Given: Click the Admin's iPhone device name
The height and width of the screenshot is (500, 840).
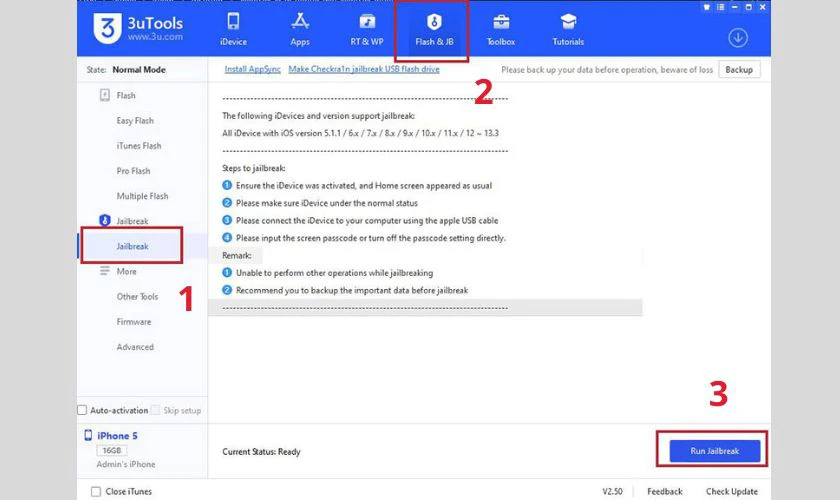Looking at the screenshot, I should [126, 464].
